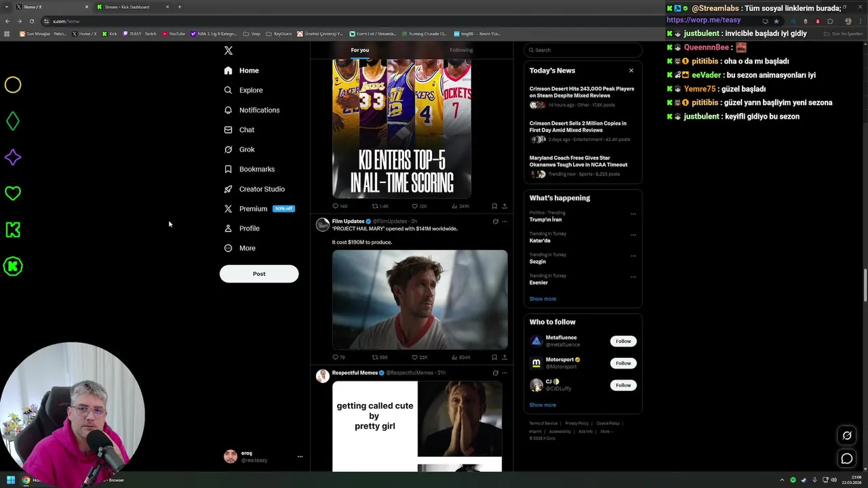The width and height of the screenshot is (868, 488).
Task: Repost the KD top-5 scoring post
Action: [380, 206]
